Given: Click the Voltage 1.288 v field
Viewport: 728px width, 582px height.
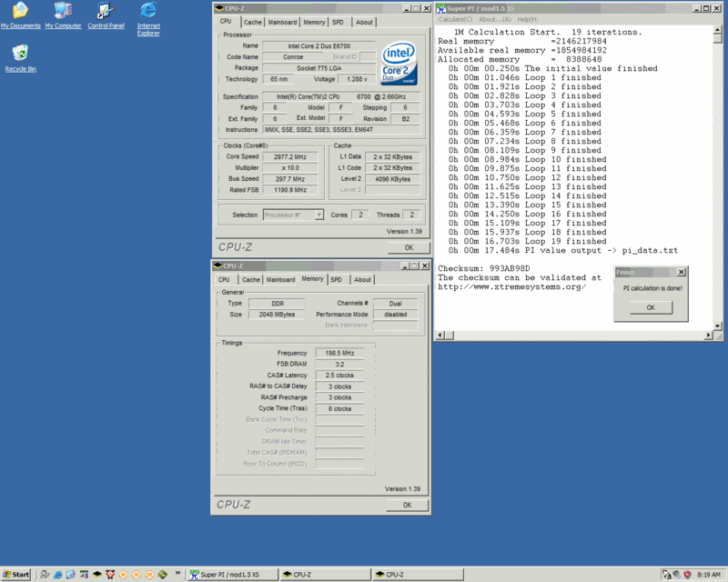Looking at the screenshot, I should pyautogui.click(x=357, y=79).
